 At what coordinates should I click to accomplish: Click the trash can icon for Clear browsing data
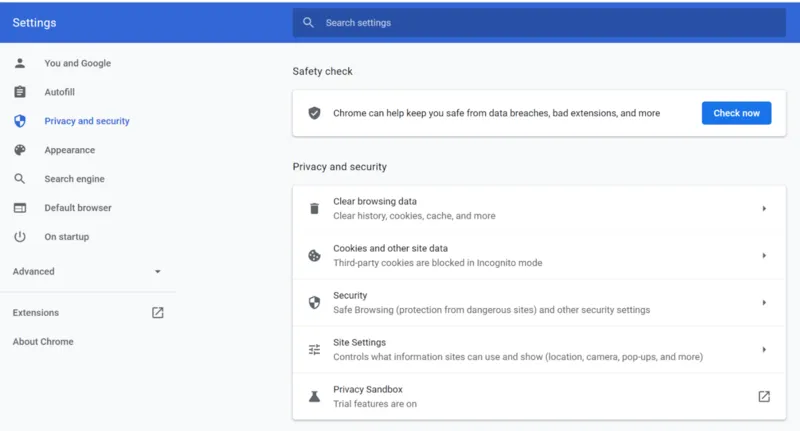[x=314, y=209]
